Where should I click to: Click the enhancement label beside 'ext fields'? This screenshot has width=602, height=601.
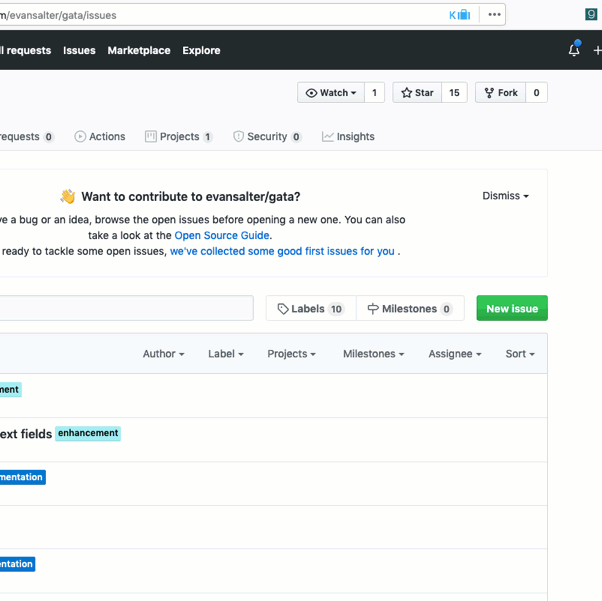coord(88,433)
